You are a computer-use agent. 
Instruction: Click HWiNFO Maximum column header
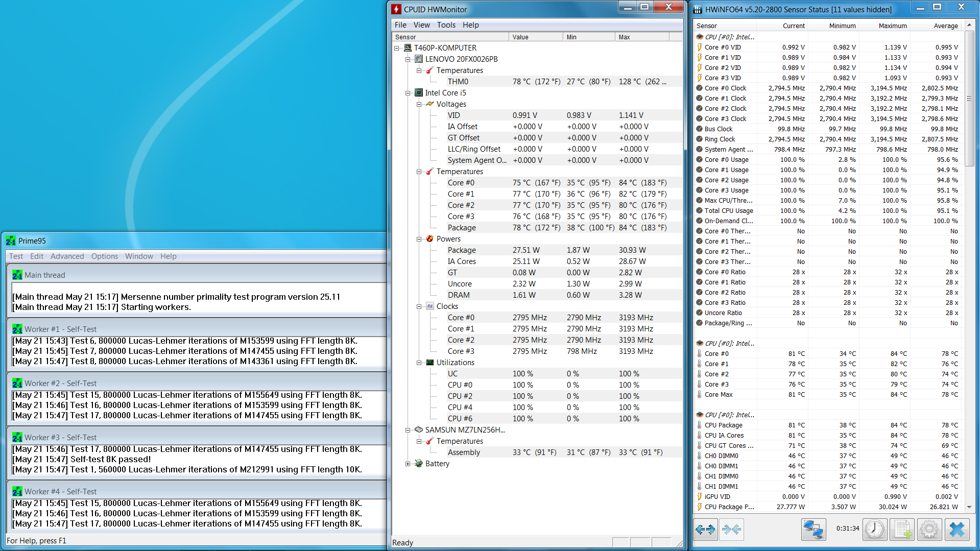(x=885, y=26)
